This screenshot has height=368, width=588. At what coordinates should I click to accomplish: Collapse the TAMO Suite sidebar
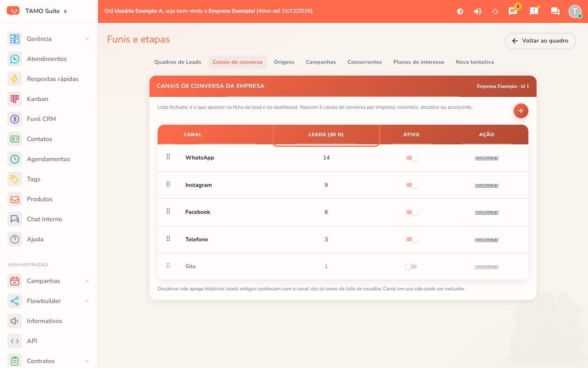65,11
